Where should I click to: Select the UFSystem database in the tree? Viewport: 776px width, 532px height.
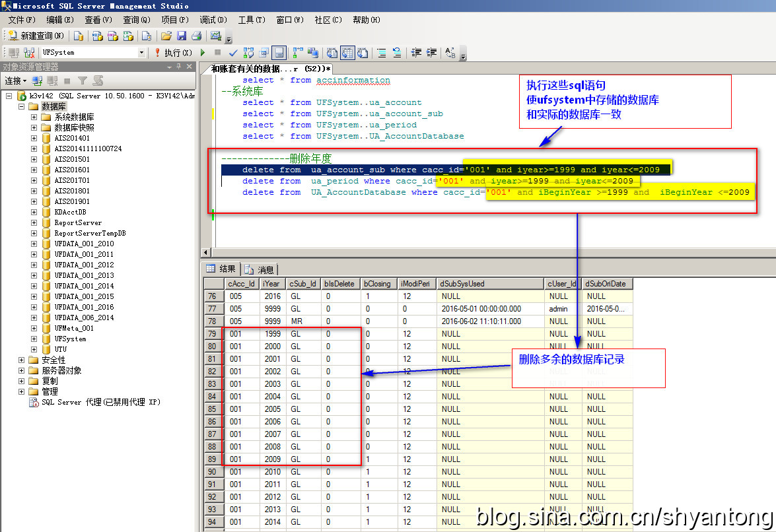[x=69, y=339]
